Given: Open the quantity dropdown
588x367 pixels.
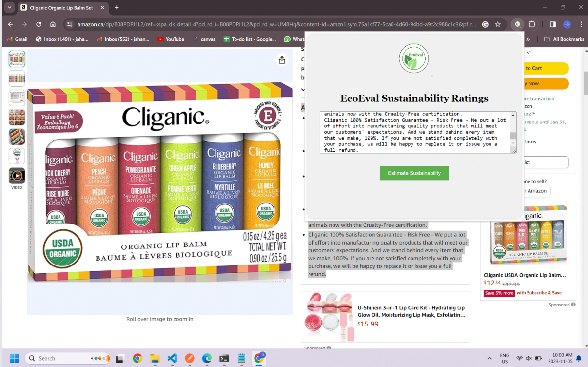Looking at the screenshot, I should click(x=528, y=53).
